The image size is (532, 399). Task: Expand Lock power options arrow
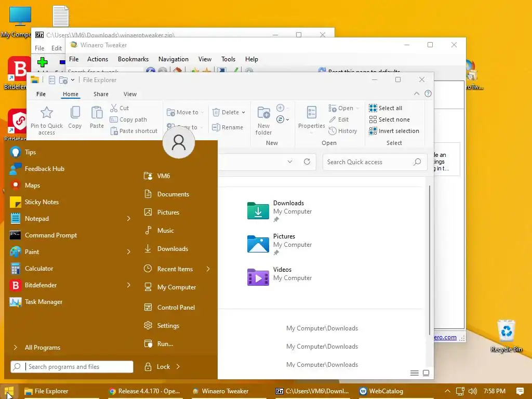point(178,366)
